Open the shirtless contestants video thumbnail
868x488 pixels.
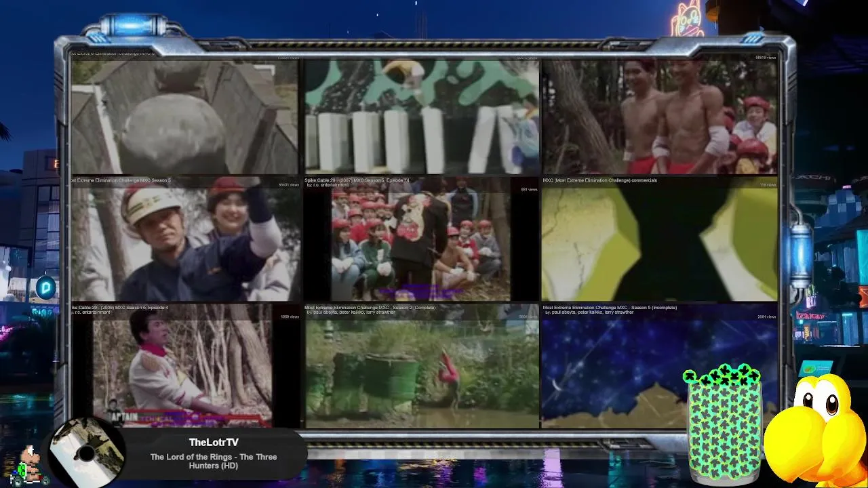pyautogui.click(x=660, y=116)
